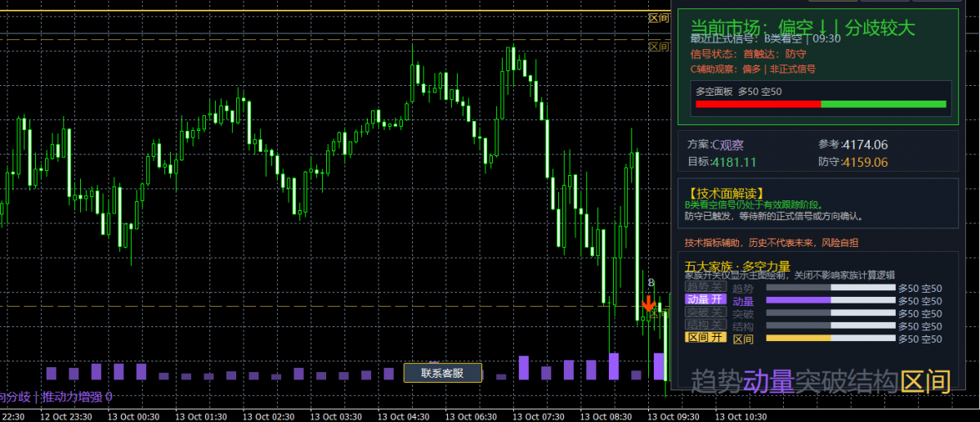980x422 pixels.
Task: Click the oversized grey 趋势 legend text
Action: point(716,381)
